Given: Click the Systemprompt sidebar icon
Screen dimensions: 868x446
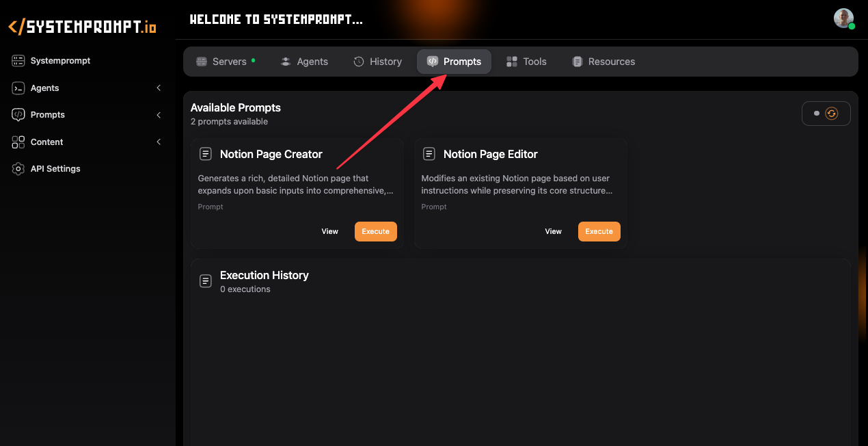Looking at the screenshot, I should (x=18, y=61).
